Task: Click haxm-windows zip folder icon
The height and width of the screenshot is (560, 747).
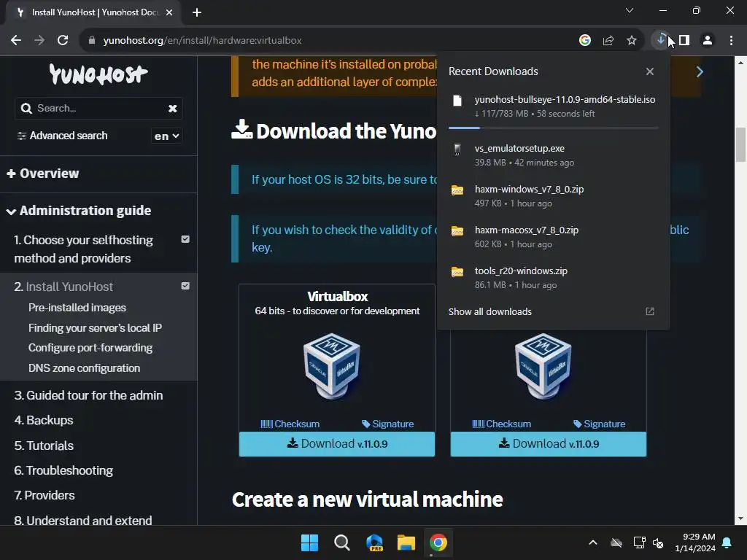Action: tap(457, 190)
